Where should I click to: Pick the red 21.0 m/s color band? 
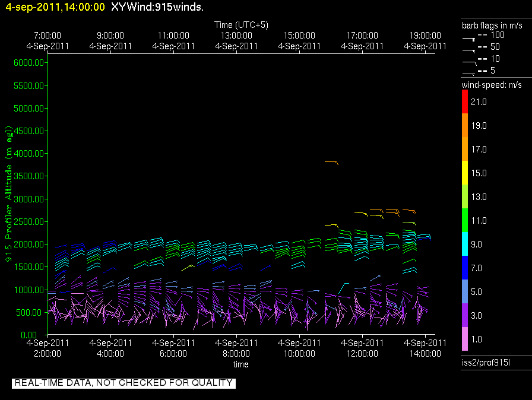click(465, 101)
